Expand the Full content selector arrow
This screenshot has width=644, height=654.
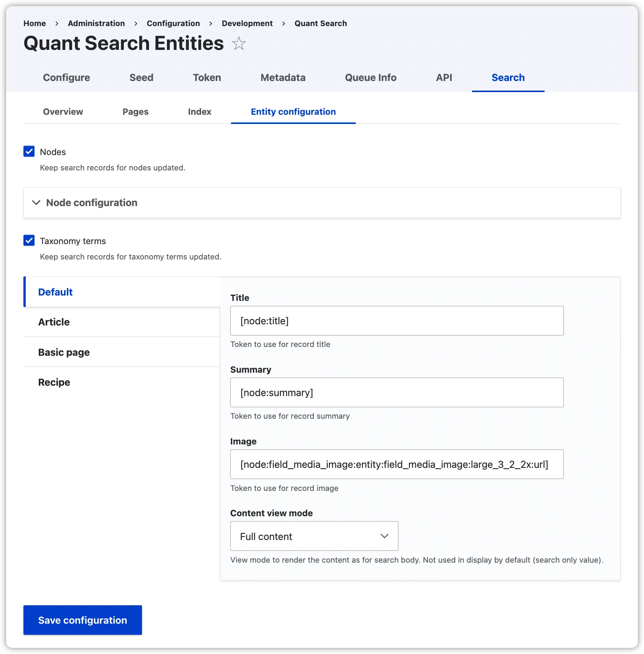(x=385, y=536)
